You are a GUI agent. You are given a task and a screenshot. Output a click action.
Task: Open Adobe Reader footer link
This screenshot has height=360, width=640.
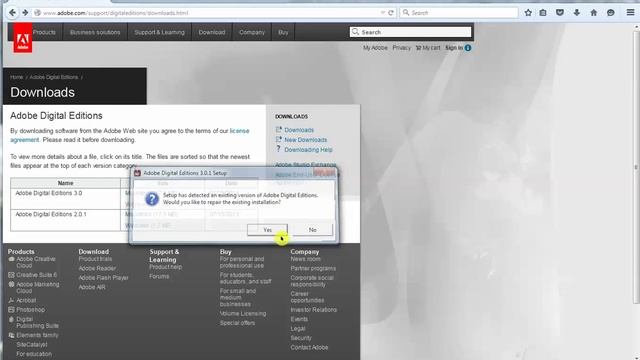tap(97, 268)
